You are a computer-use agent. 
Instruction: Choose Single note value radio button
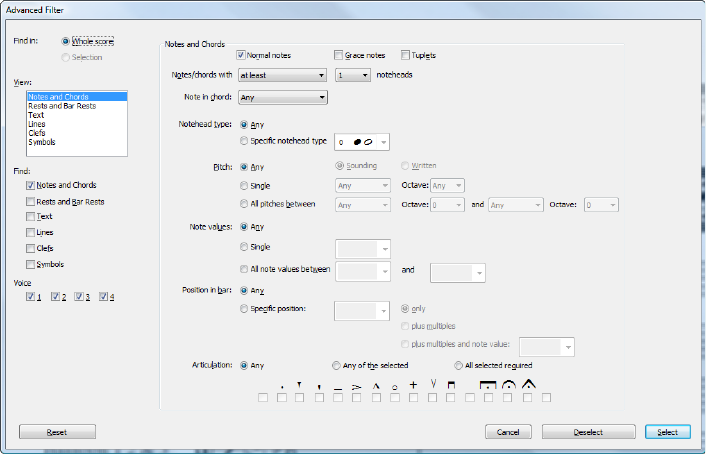[x=244, y=247]
